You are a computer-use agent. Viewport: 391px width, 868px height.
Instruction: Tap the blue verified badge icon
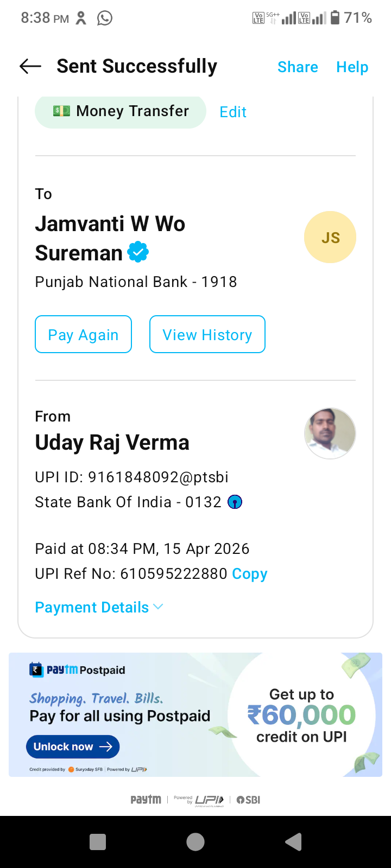pos(138,252)
